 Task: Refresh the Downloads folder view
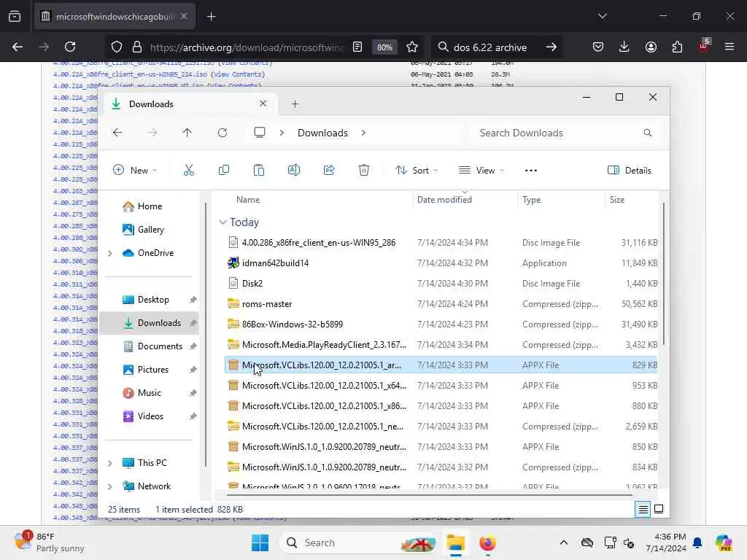[222, 133]
